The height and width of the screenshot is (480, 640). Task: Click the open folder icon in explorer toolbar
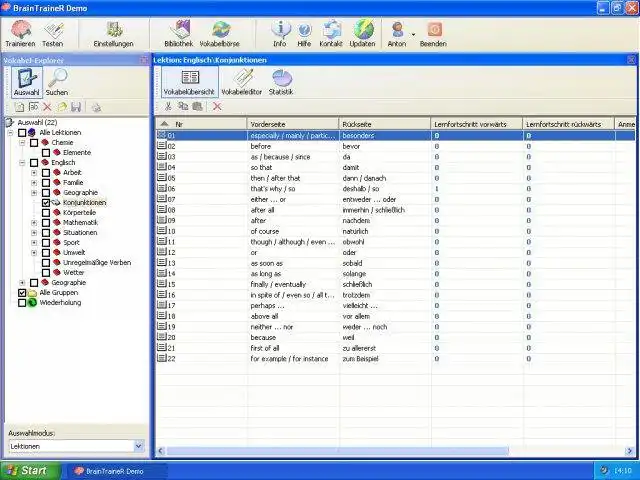click(62, 107)
